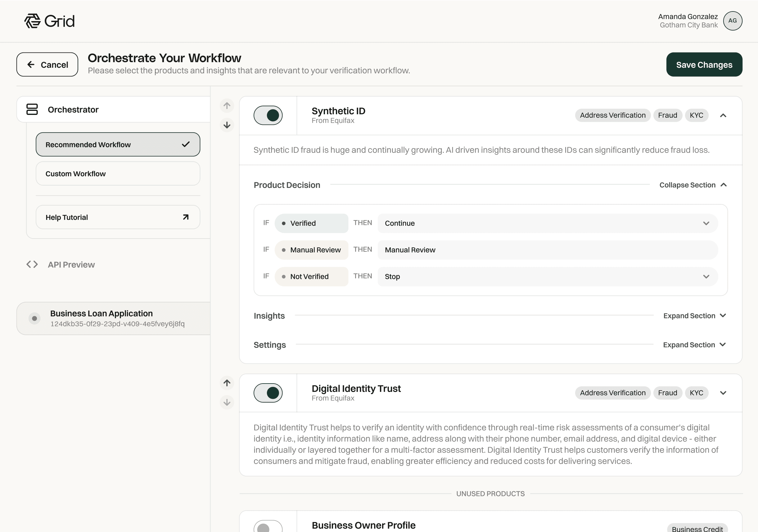This screenshot has width=758, height=532.
Task: Click the Cancel button
Action: 47,65
